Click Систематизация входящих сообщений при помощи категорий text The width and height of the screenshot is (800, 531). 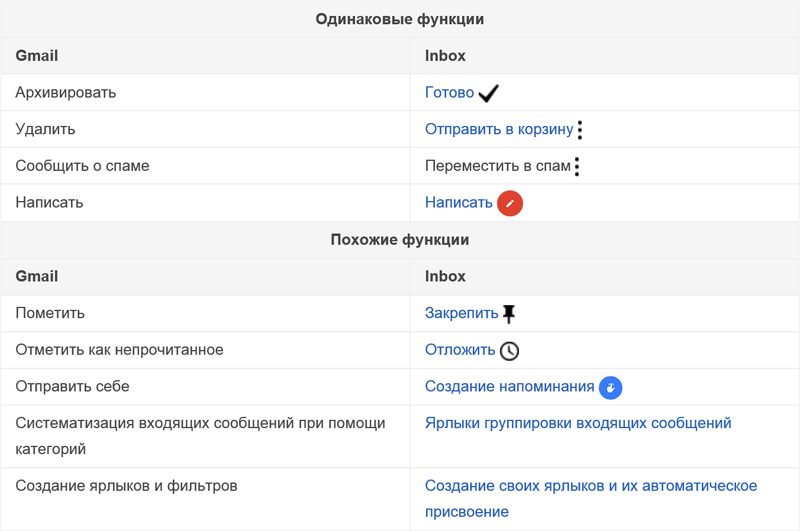201,436
